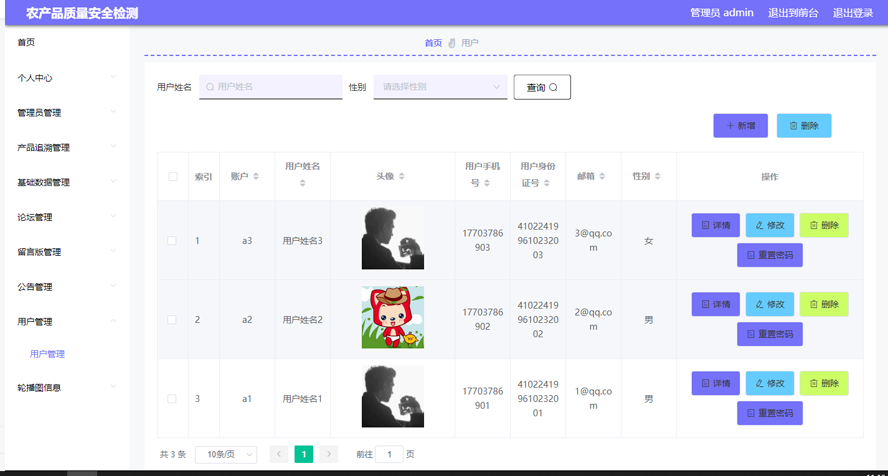Sort by 用户姓名 column sort arrows
This screenshot has height=476, width=888.
tap(302, 183)
